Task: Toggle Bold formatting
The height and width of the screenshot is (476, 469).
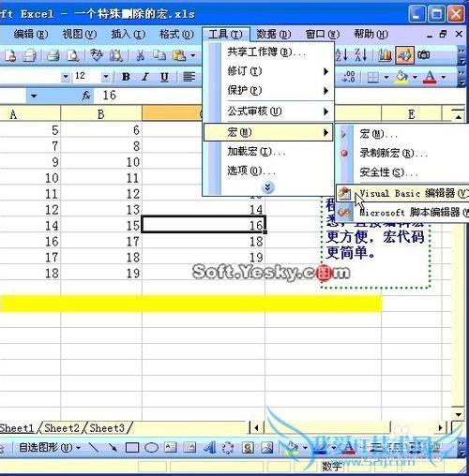Action: 126,77
